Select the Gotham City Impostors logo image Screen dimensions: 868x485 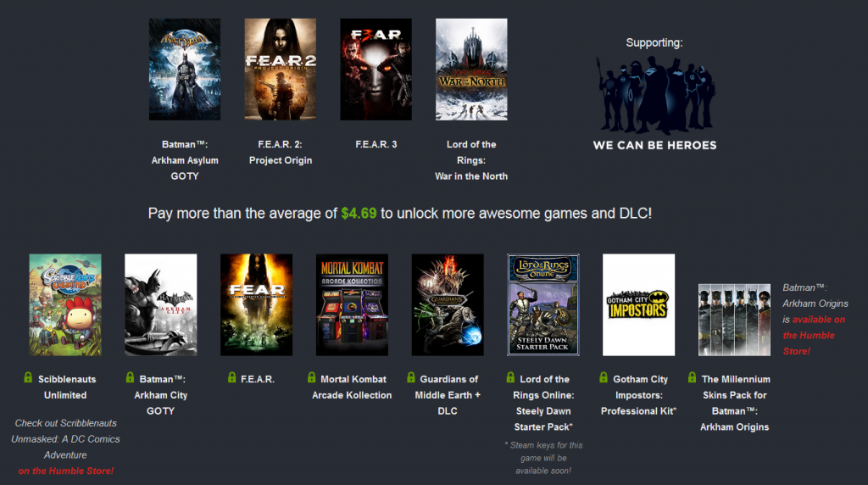pyautogui.click(x=639, y=304)
